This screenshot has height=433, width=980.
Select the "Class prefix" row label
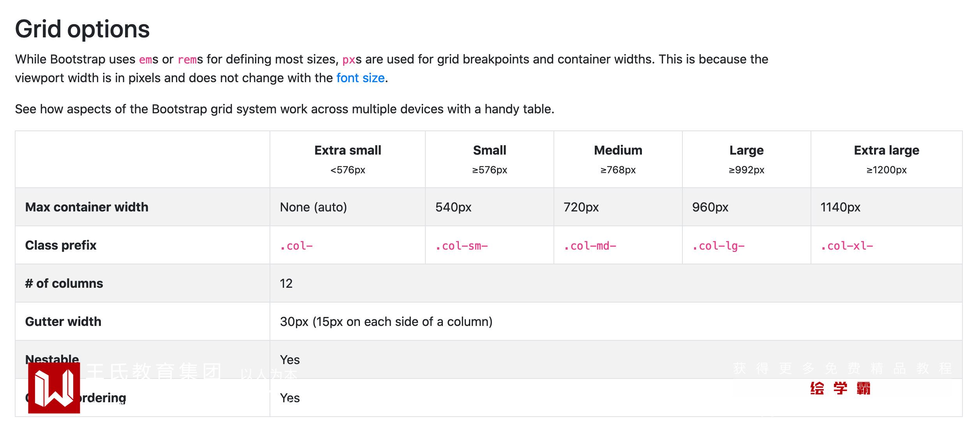point(61,245)
